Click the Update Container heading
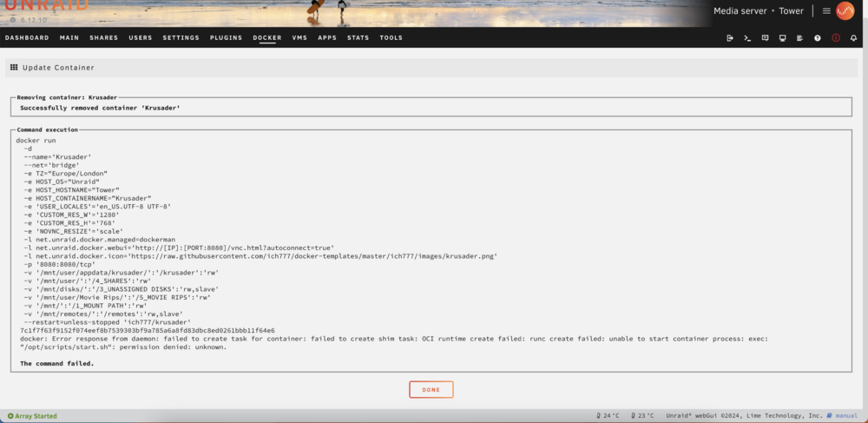The image size is (868, 423). [x=59, y=68]
